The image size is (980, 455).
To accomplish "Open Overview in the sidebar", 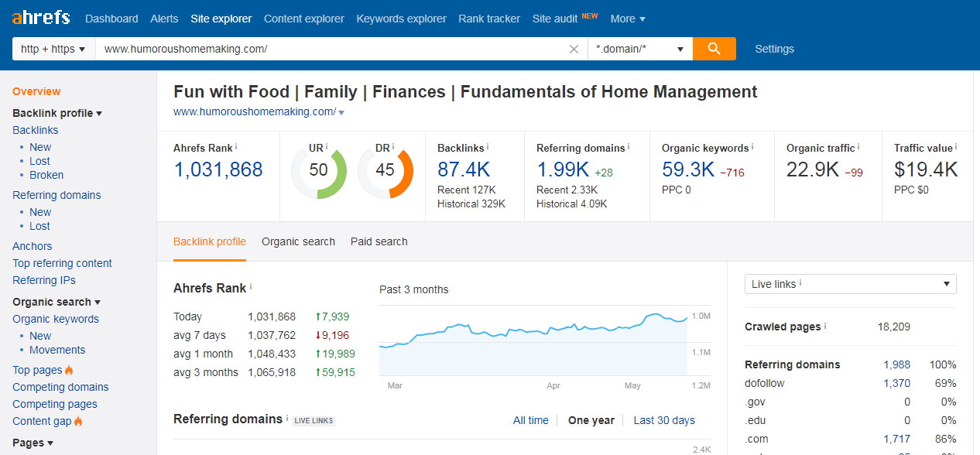I will (x=36, y=91).
